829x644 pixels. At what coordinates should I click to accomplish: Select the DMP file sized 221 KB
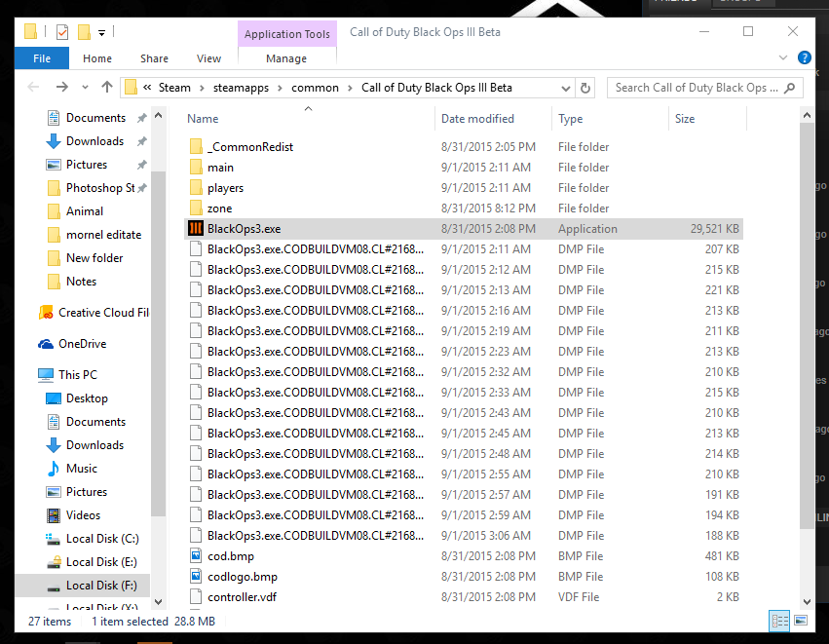pyautogui.click(x=463, y=289)
